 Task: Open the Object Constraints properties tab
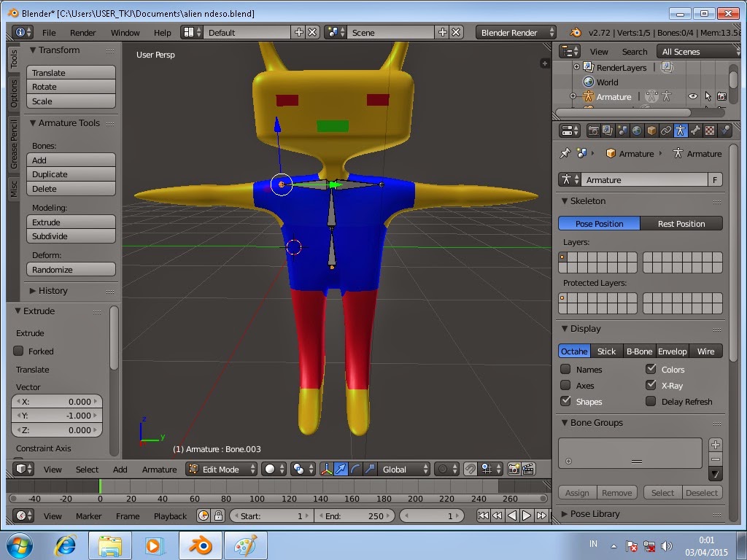[666, 131]
